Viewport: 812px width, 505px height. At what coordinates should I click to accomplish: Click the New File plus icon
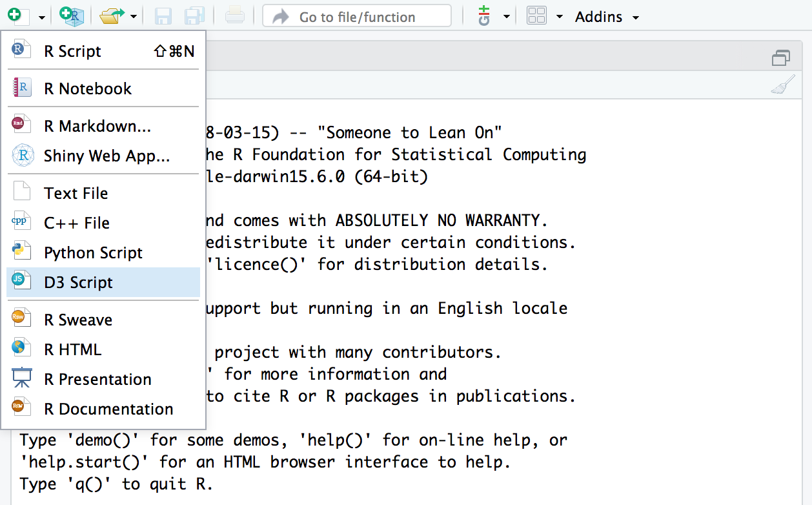pyautogui.click(x=14, y=15)
